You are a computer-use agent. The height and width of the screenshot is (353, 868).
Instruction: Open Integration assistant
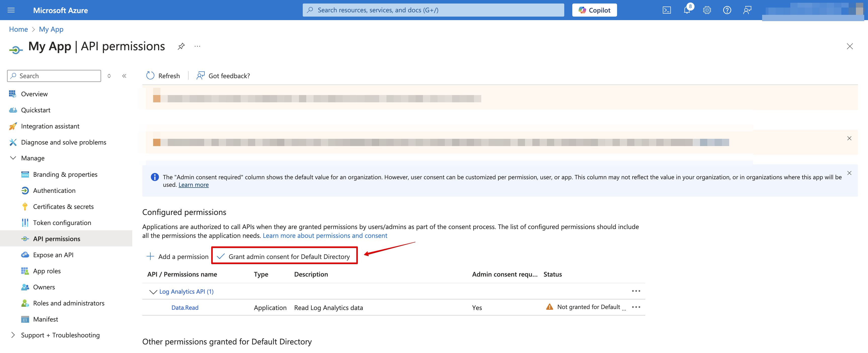[x=50, y=126]
